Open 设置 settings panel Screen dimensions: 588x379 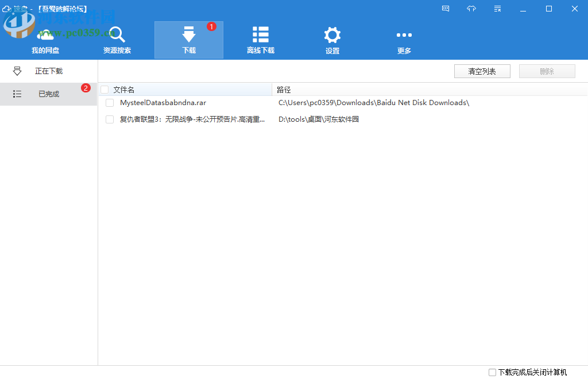click(x=332, y=39)
